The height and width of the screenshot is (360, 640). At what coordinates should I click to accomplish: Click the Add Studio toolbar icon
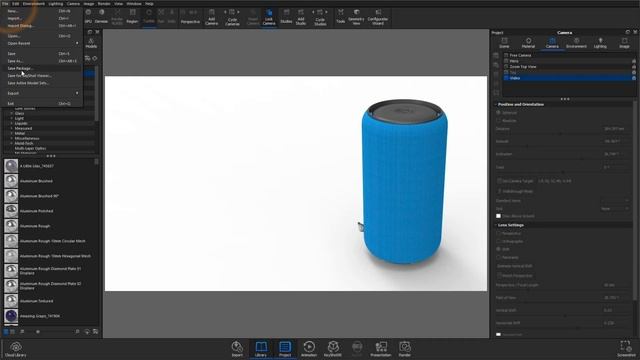(301, 17)
